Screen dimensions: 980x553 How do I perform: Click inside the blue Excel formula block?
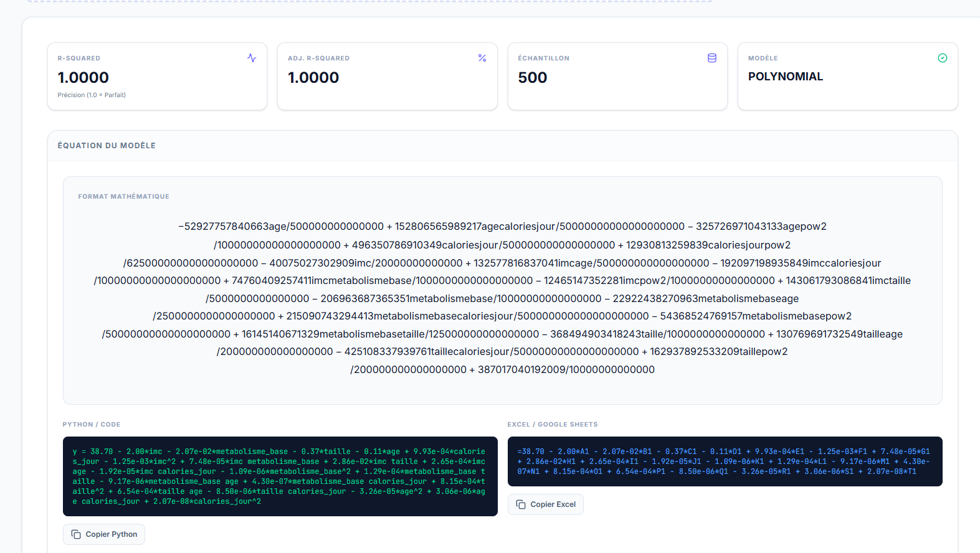tap(724, 461)
